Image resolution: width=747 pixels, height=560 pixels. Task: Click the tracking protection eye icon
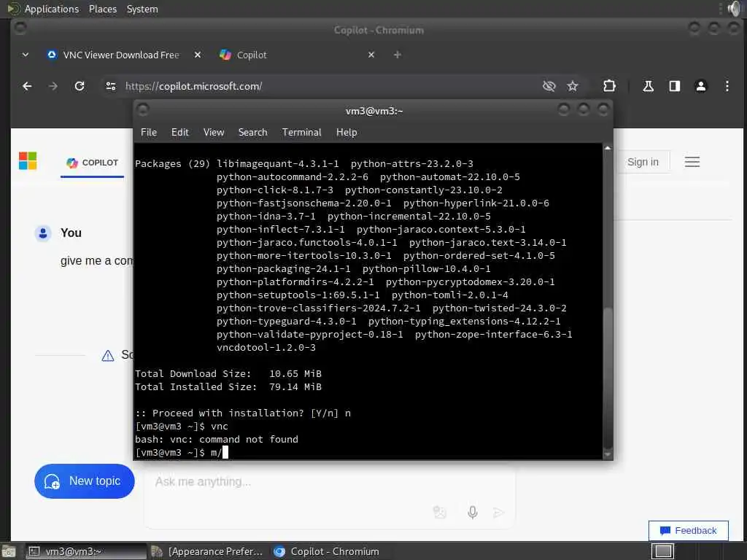[549, 86]
